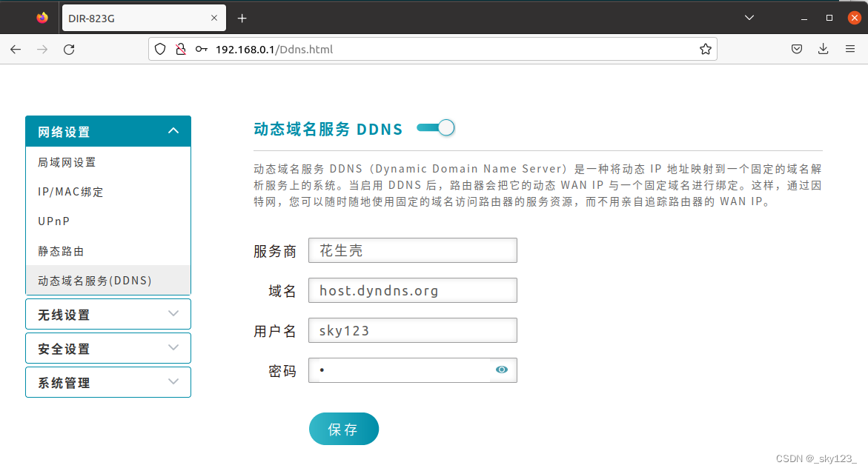Open the UPnP settings link

55,221
